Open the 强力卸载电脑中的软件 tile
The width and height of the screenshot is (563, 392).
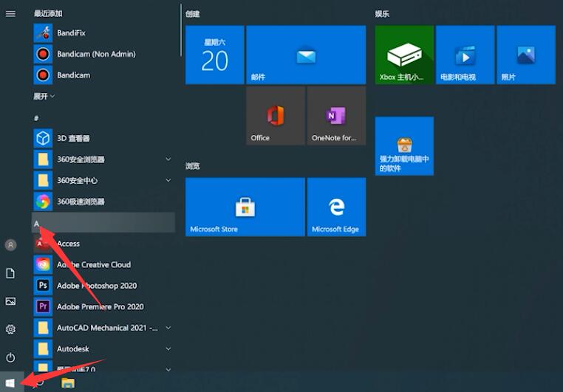404,146
